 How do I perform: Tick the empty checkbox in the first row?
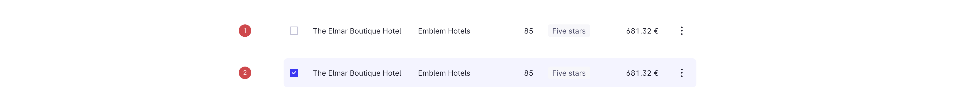pyautogui.click(x=294, y=31)
